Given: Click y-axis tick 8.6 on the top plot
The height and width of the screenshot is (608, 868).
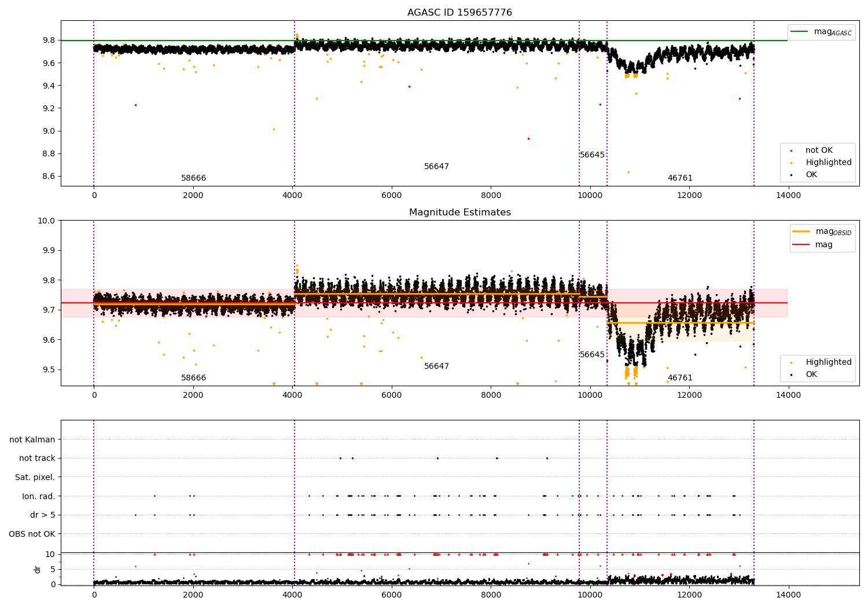Looking at the screenshot, I should [49, 177].
